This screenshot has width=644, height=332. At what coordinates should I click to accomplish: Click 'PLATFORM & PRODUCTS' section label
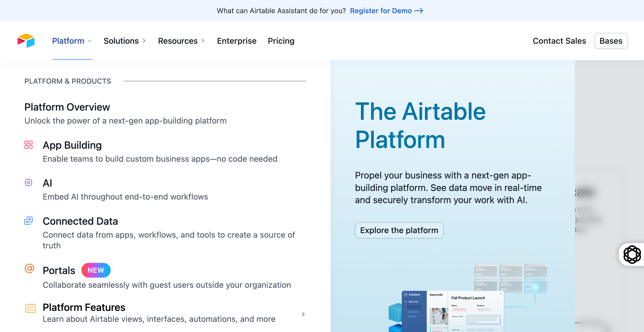point(68,81)
